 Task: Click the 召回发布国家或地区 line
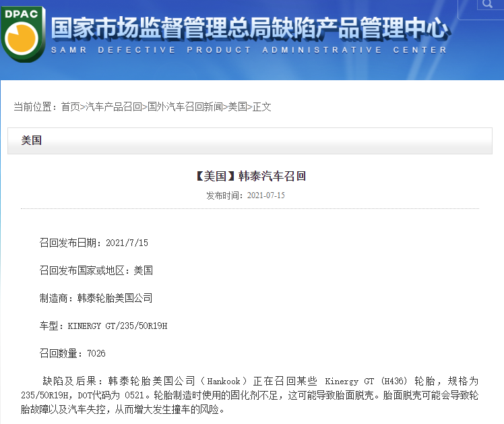(96, 270)
